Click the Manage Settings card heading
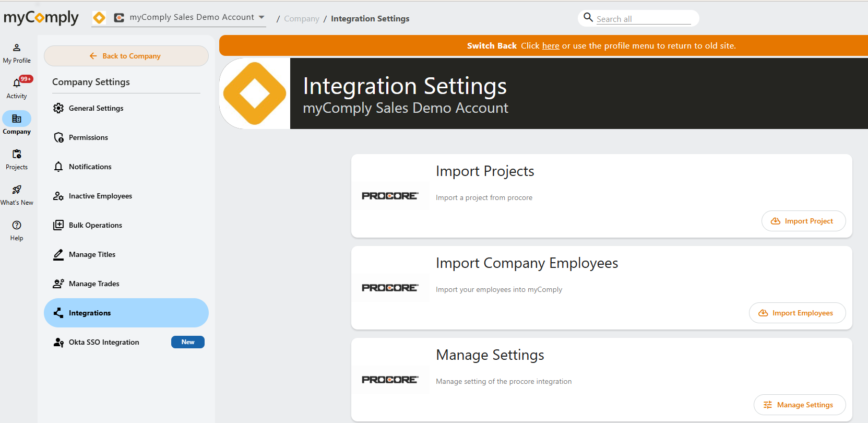The width and height of the screenshot is (868, 423). (490, 355)
